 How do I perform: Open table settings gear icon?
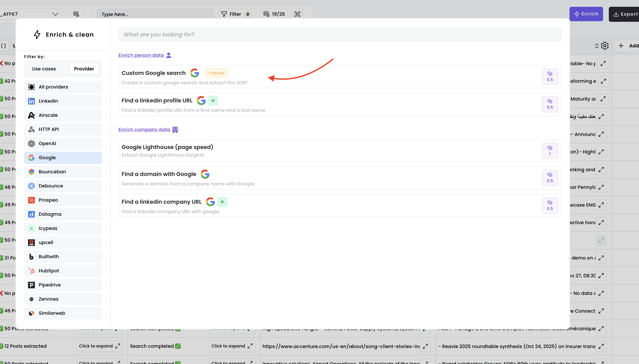(x=605, y=46)
